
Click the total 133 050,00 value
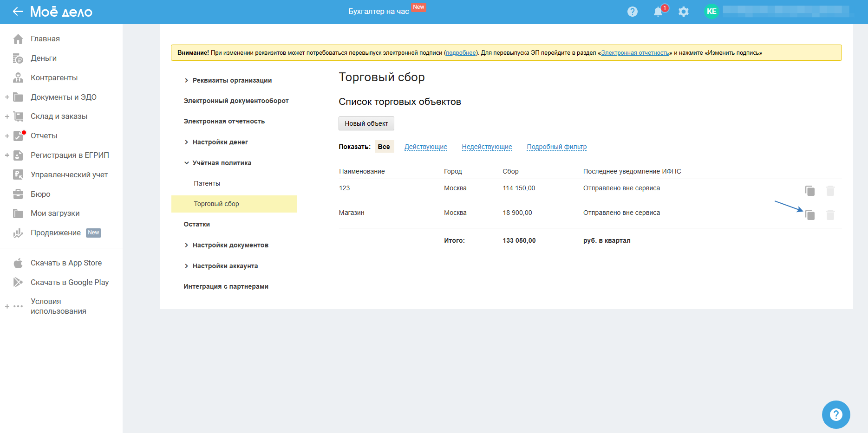click(519, 240)
